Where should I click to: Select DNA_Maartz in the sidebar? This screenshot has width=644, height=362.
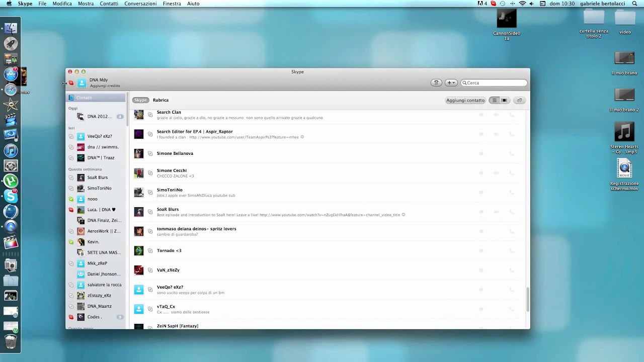pyautogui.click(x=97, y=306)
